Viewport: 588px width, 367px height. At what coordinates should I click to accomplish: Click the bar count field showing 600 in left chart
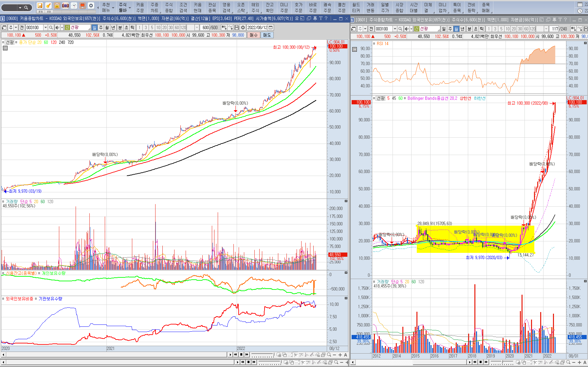[x=204, y=28]
